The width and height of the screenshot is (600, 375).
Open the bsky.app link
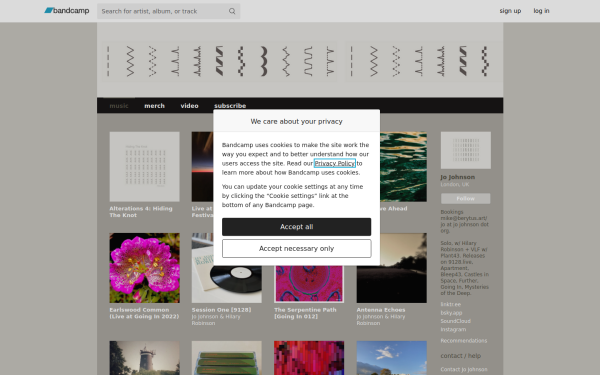click(451, 313)
